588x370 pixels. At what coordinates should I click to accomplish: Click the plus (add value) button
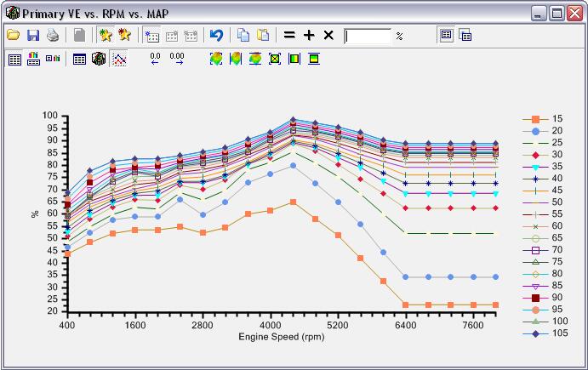point(309,36)
